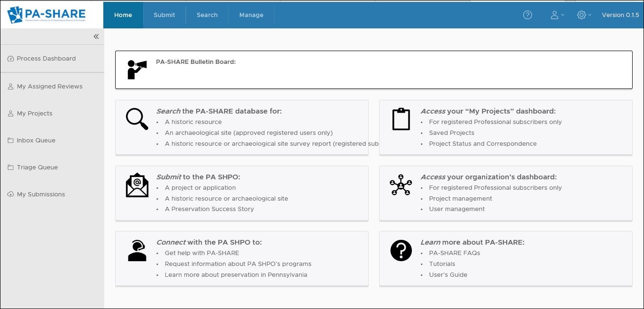Click Submit to the PA SHPO heading
Image resolution: width=644 pixels, height=309 pixels.
click(x=199, y=177)
